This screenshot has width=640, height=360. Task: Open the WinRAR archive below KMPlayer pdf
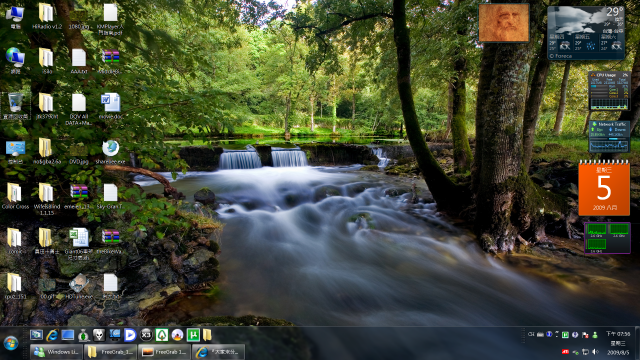tap(110, 60)
